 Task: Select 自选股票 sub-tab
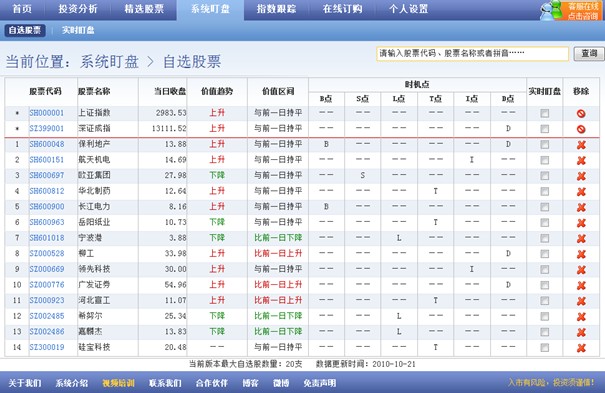[x=25, y=30]
